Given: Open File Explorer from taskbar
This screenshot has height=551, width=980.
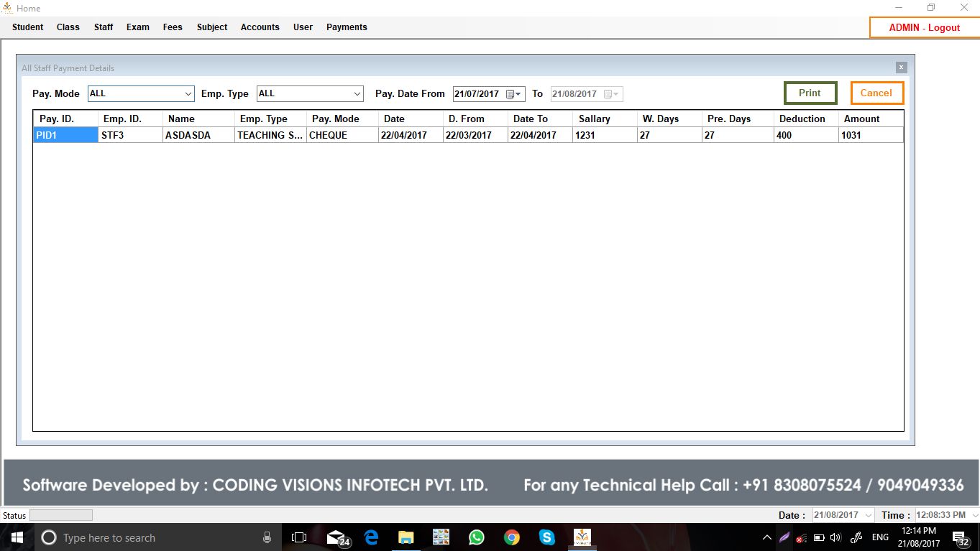Looking at the screenshot, I should click(x=406, y=537).
